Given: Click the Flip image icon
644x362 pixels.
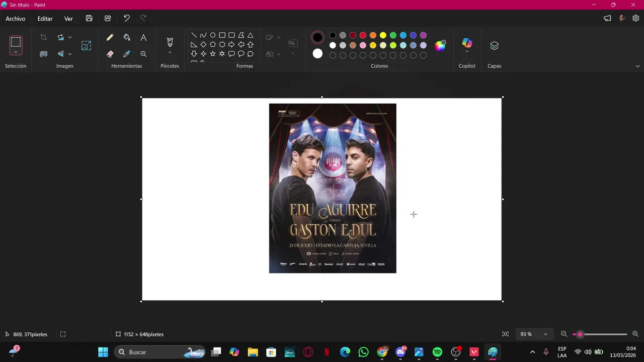Looking at the screenshot, I should pos(60,54).
